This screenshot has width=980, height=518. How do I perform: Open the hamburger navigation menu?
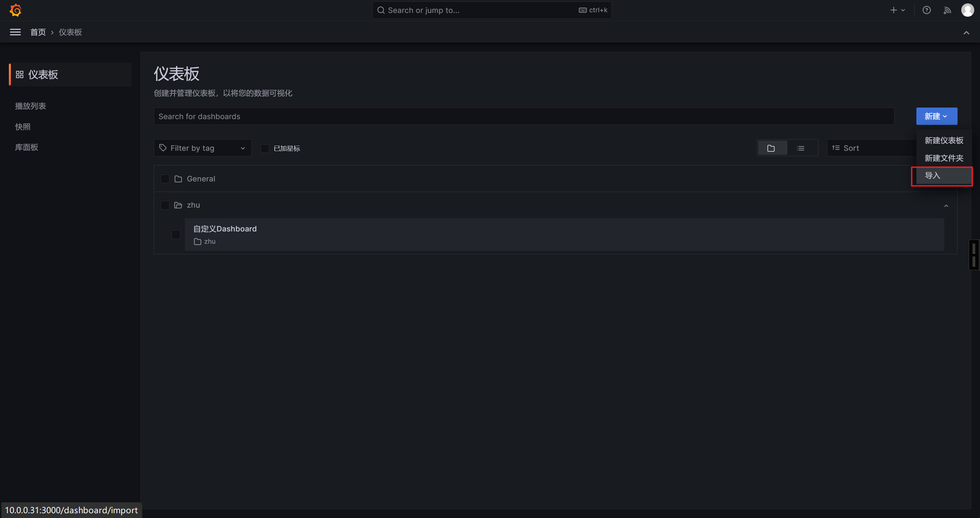click(x=15, y=32)
